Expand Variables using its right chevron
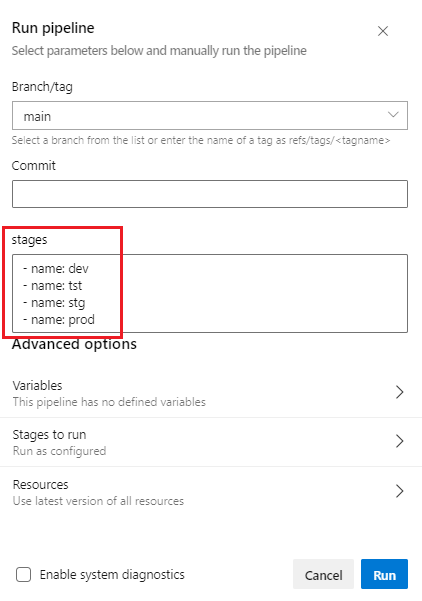 pos(399,392)
